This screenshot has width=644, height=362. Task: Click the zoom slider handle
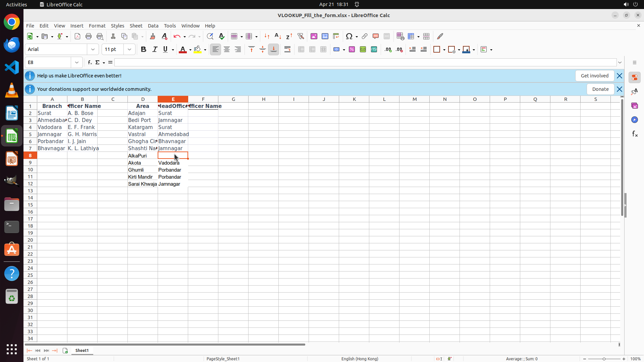point(604,359)
